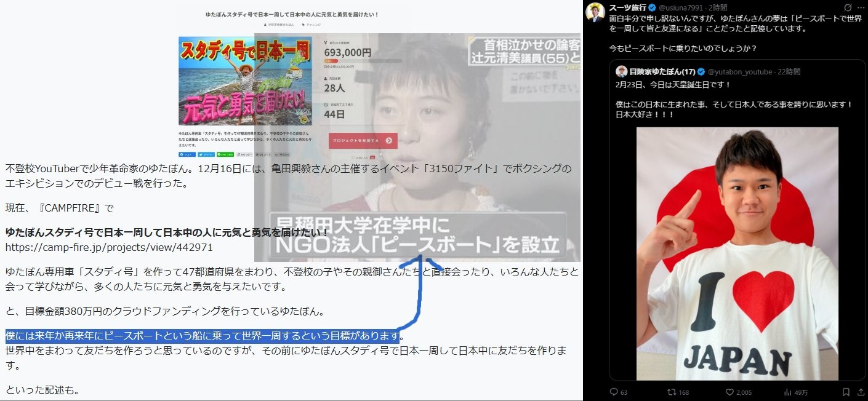Click 49万 view count
868x401 pixels.
coord(802,392)
